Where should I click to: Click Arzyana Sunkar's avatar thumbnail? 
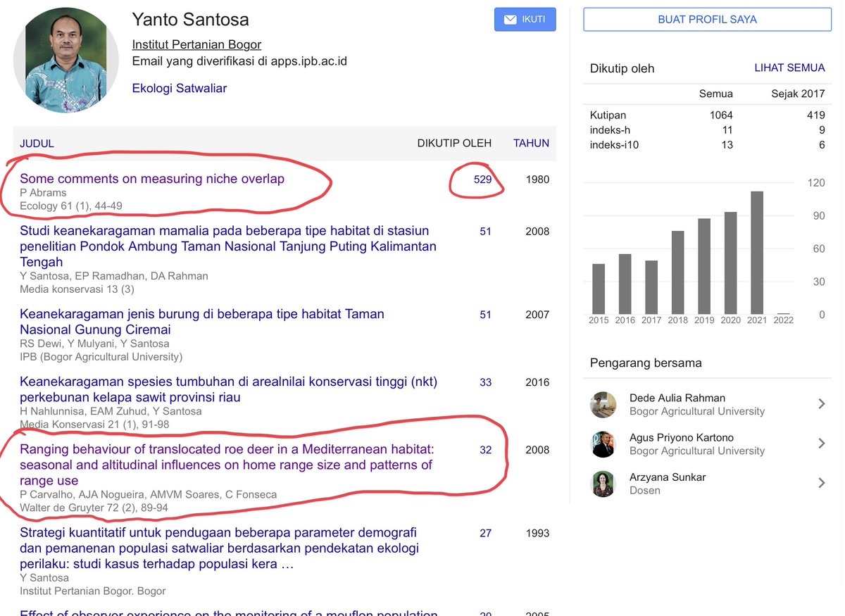(603, 484)
